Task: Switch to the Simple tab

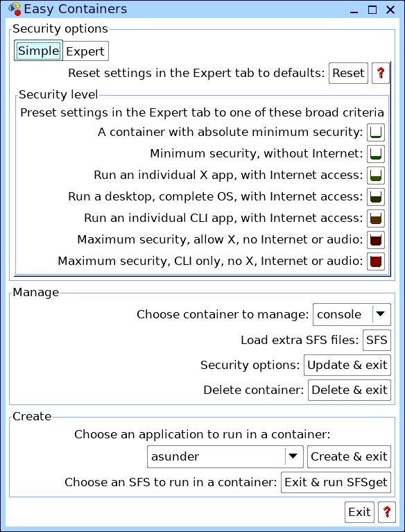Action: point(38,51)
